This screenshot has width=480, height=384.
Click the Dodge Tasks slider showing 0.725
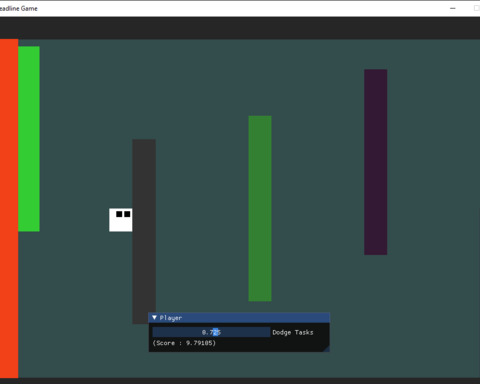coord(211,332)
